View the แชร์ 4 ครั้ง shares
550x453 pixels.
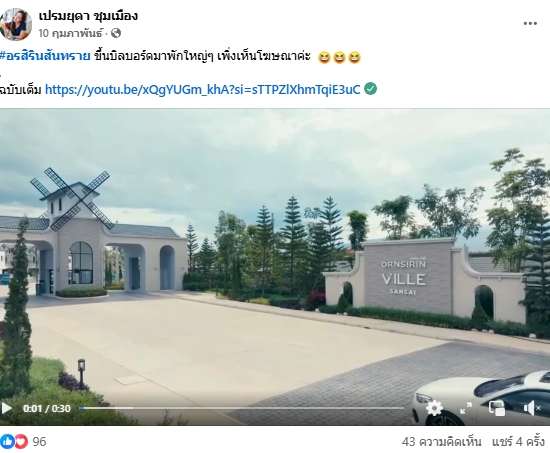[518, 441]
